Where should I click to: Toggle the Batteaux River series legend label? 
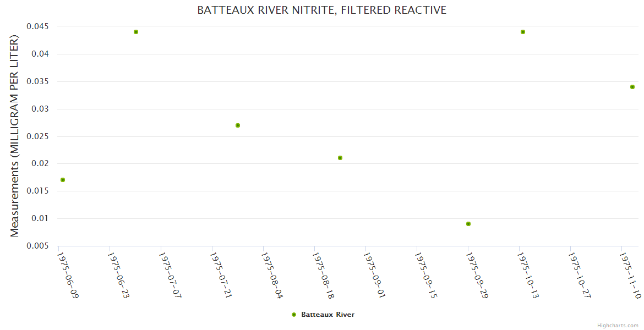[328, 315]
